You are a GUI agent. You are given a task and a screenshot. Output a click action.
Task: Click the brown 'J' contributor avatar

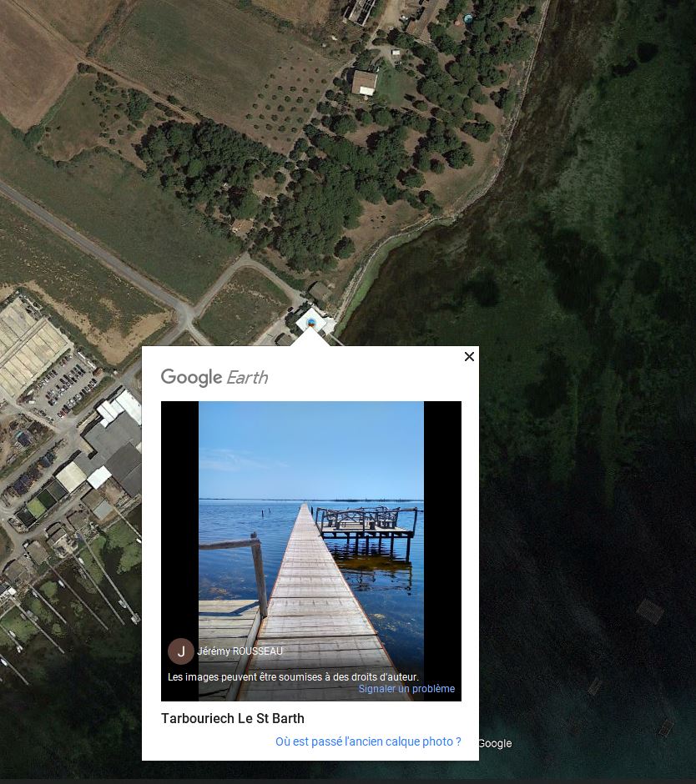180,651
